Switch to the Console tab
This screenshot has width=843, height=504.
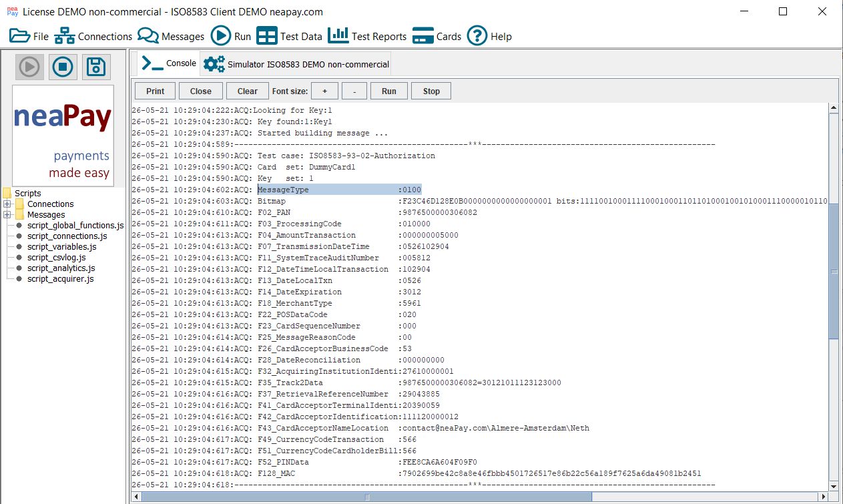(169, 63)
